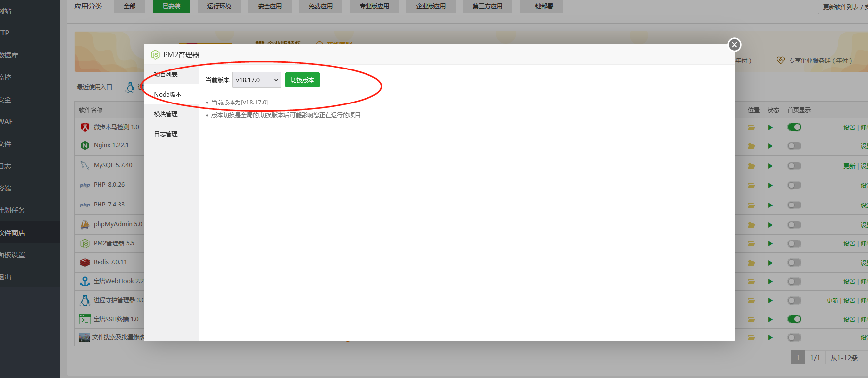Open 数据库 in the left sidebar
The image size is (868, 378).
tap(9, 55)
